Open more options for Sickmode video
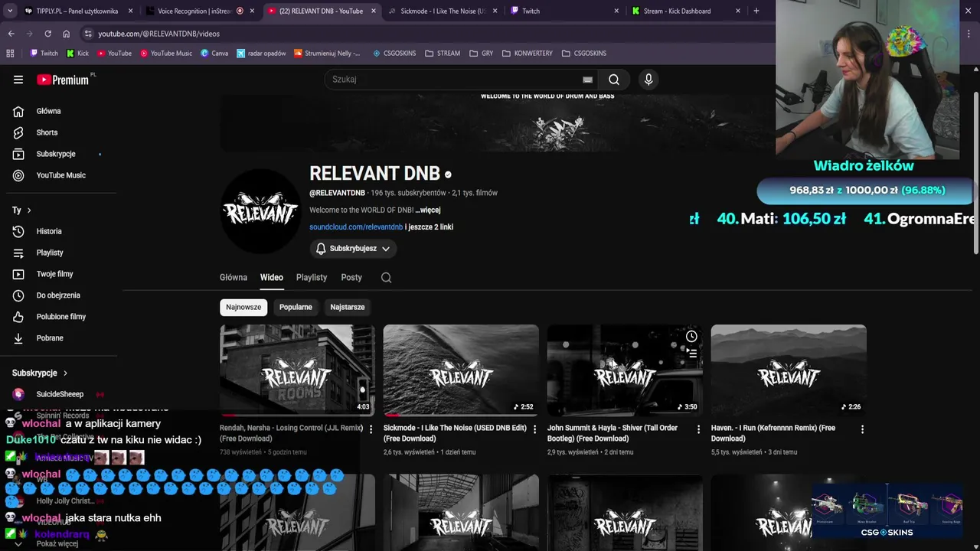980x551 pixels. tap(535, 429)
